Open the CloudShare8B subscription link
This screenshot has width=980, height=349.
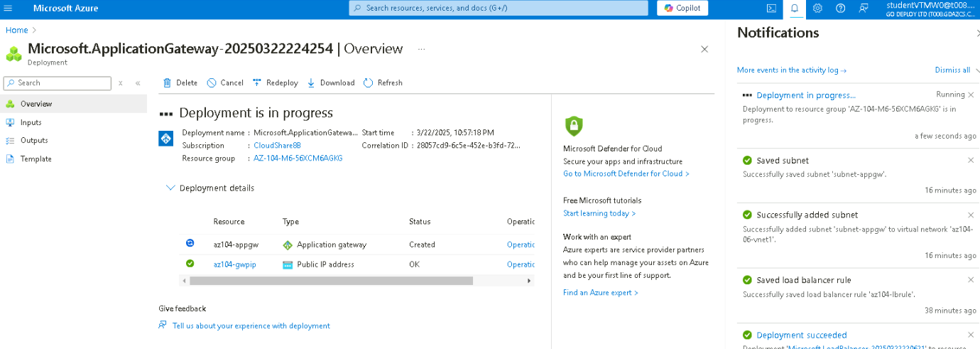278,145
